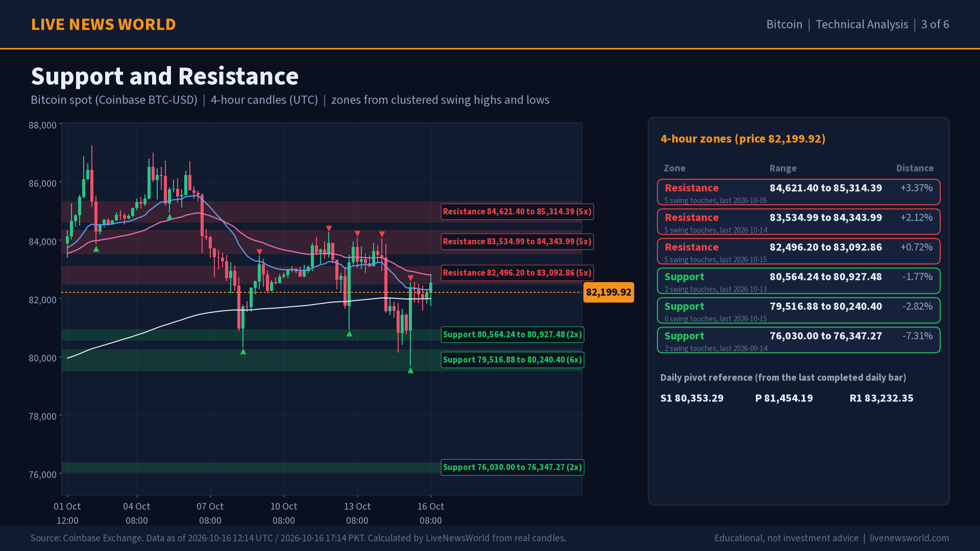Image resolution: width=980 pixels, height=551 pixels.
Task: Click the '76,000' y-axis label
Action: tap(42, 475)
